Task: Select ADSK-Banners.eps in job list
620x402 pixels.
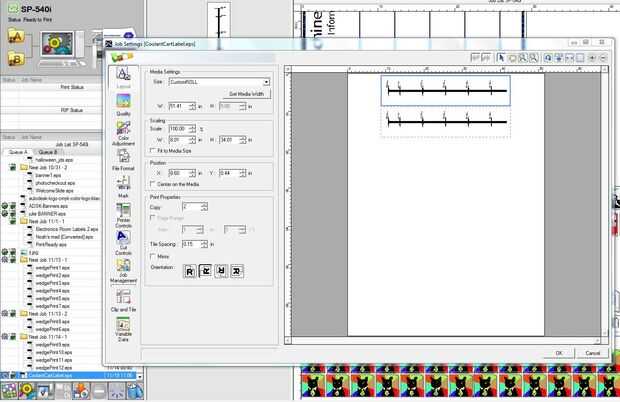Action: tap(48, 206)
